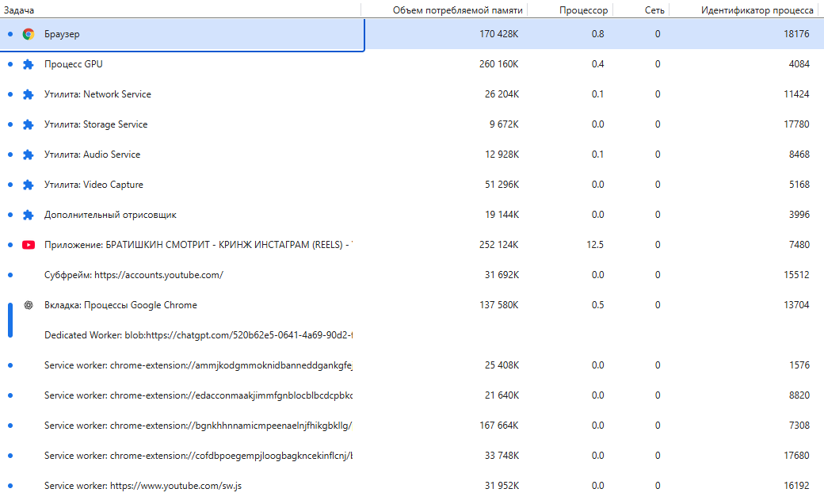Select the Браузер task row
Viewport: 824px width, 504px height.
coord(412,34)
